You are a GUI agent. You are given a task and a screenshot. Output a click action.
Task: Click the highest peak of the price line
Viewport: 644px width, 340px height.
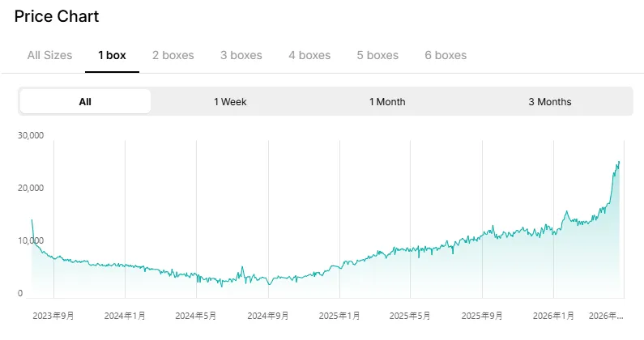tap(619, 162)
